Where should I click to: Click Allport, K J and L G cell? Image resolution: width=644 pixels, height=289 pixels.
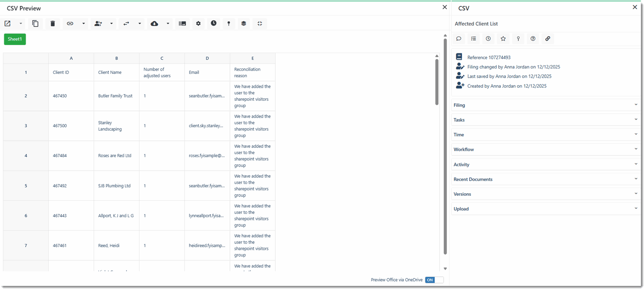tap(116, 215)
